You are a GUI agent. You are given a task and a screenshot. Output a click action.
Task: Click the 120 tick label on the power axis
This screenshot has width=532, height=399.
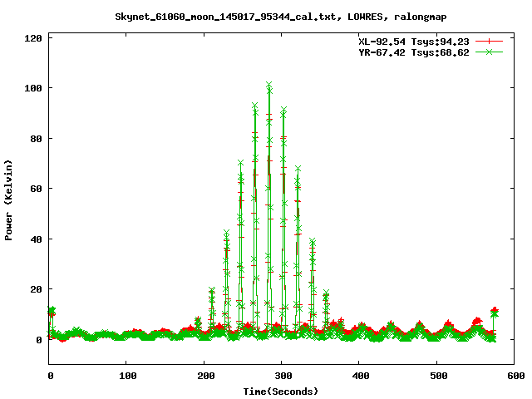pyautogui.click(x=33, y=37)
